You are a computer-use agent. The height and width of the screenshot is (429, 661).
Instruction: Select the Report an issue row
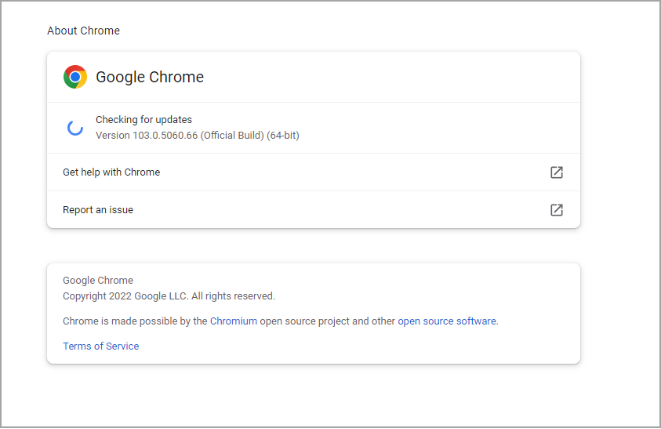tap(98, 210)
